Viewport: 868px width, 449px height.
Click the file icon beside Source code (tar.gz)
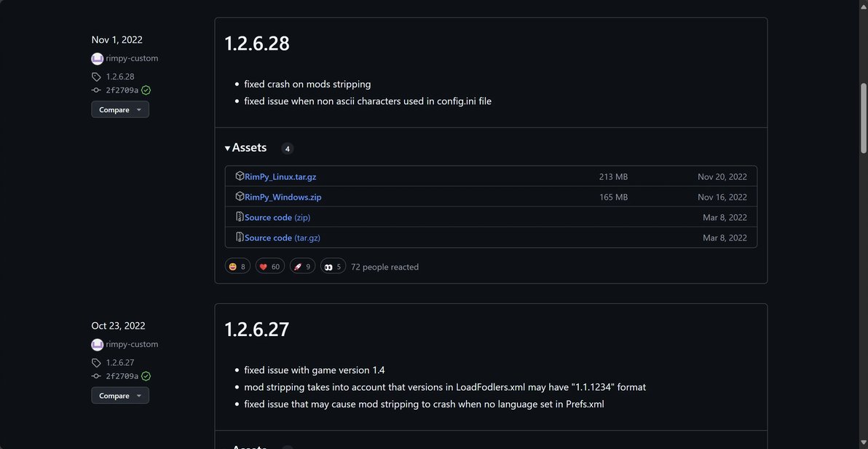pos(240,238)
